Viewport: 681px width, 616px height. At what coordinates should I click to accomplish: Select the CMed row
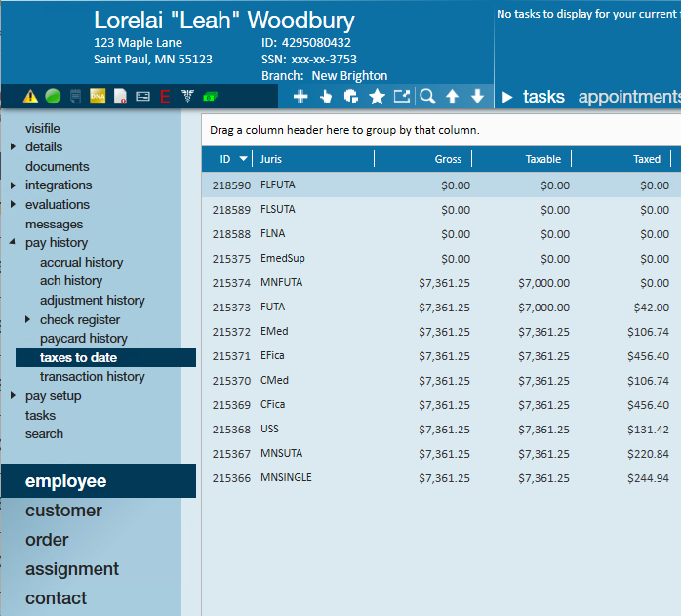(x=441, y=381)
